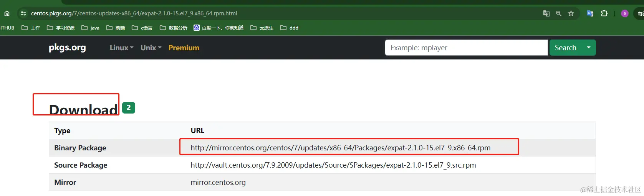Open the ddd bookmark folder
Image resolution: width=644 pixels, height=196 pixels.
(289, 28)
